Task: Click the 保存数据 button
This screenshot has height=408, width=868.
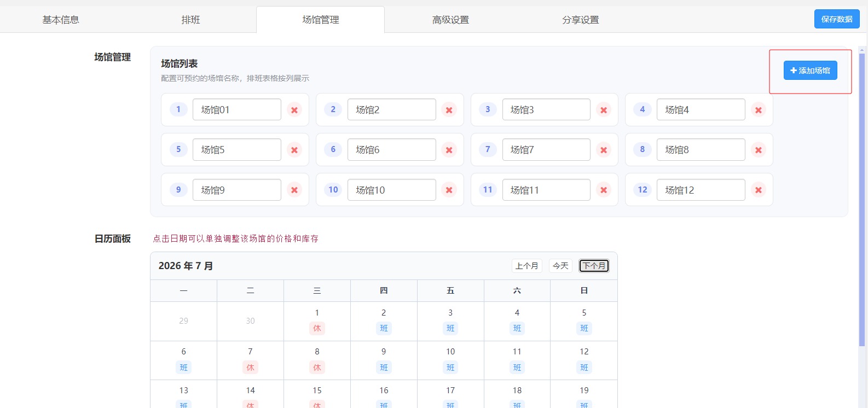Action: tap(837, 19)
